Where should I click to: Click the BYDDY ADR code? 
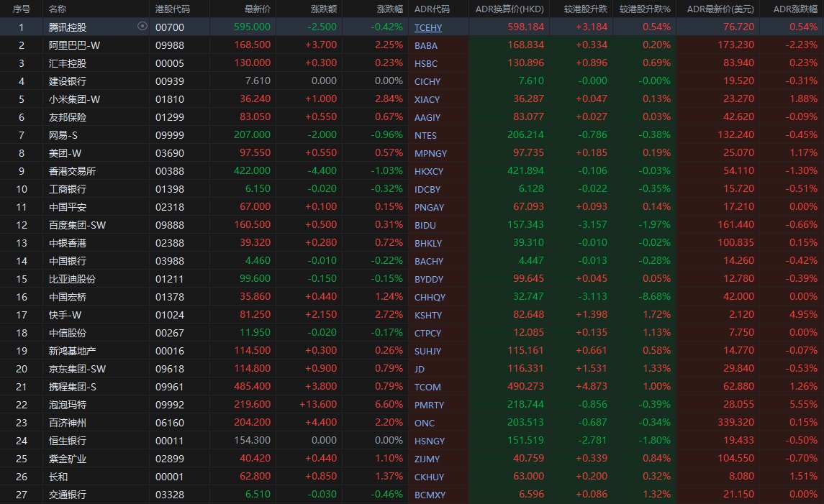click(429, 279)
